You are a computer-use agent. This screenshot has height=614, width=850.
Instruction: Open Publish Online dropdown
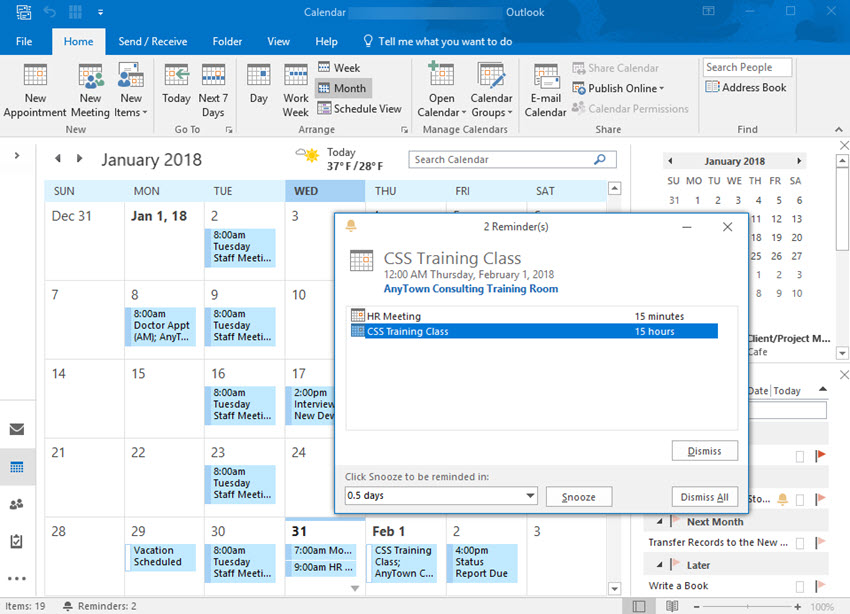pos(619,88)
